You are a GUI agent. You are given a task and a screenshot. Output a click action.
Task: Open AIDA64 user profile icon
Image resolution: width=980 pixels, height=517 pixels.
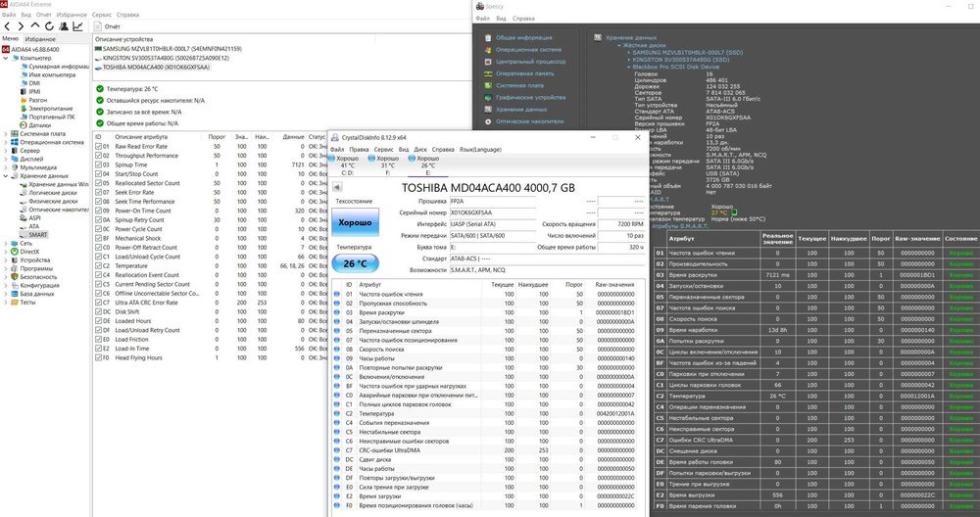[63, 26]
